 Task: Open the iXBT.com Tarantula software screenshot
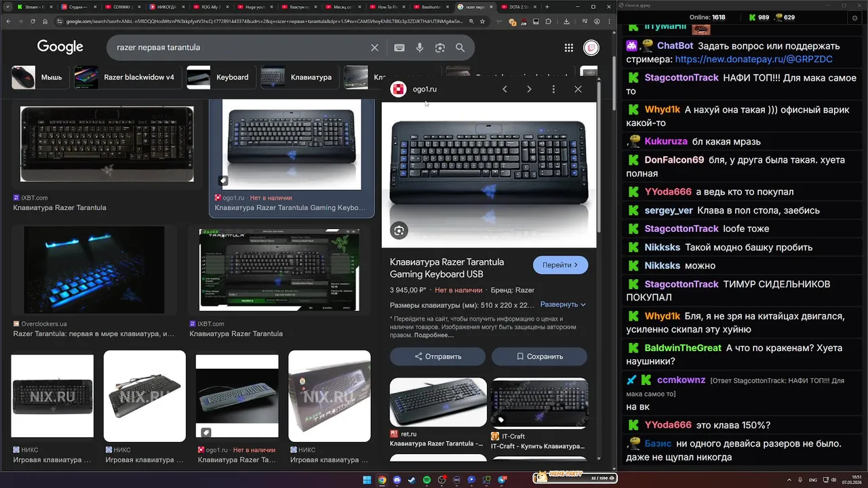tap(279, 269)
